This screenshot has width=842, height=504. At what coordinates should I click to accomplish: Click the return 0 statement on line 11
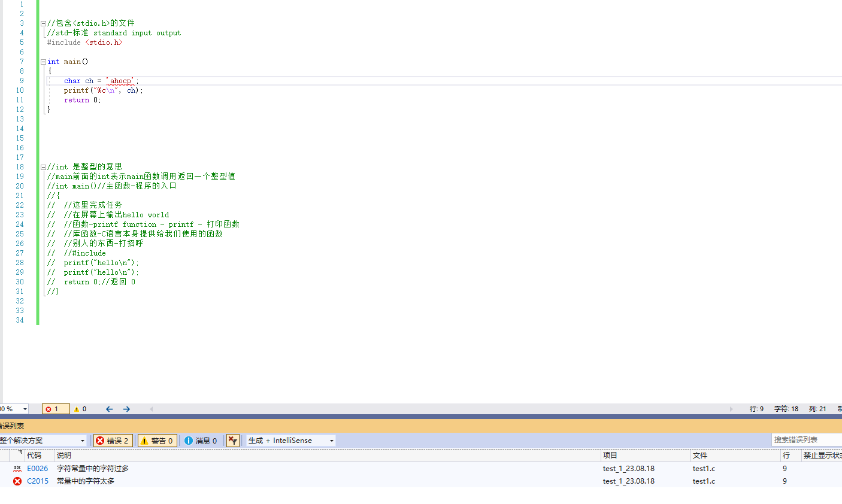(x=83, y=100)
